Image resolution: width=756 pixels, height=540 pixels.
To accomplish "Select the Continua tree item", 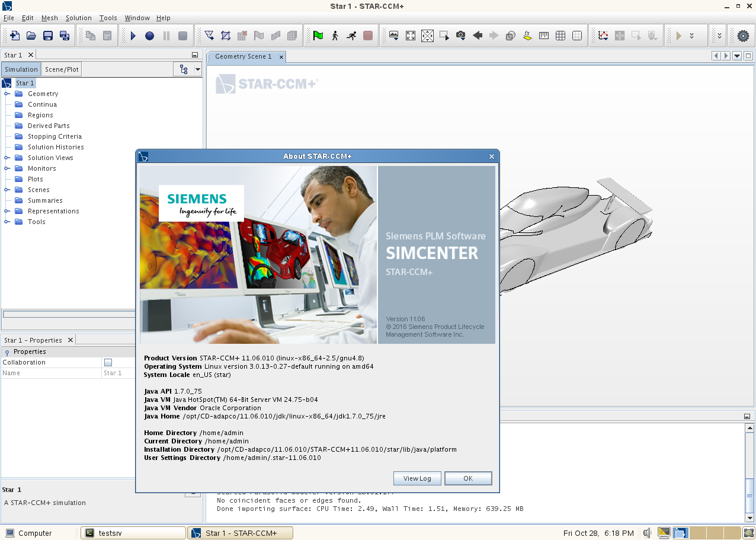I will tap(42, 104).
